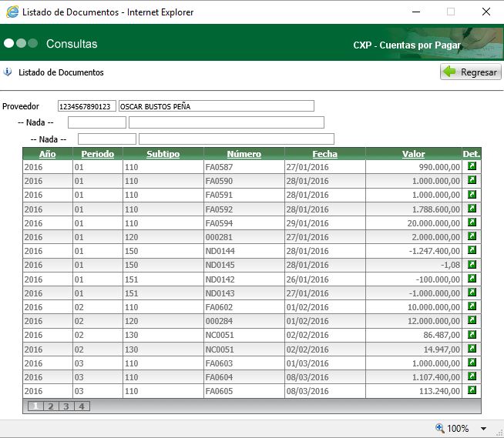Open detail icon for document 000284
Viewport: 504px width, 438px height.
point(472,321)
